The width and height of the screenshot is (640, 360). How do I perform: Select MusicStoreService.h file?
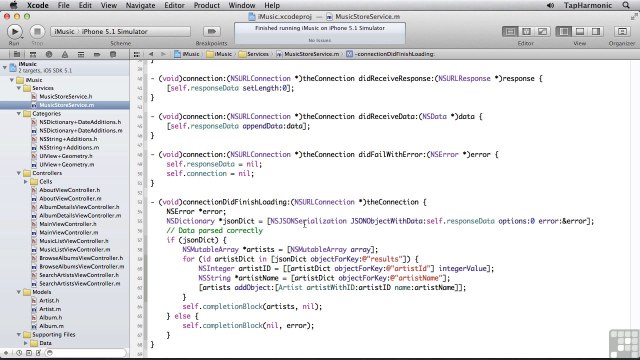(x=65, y=97)
